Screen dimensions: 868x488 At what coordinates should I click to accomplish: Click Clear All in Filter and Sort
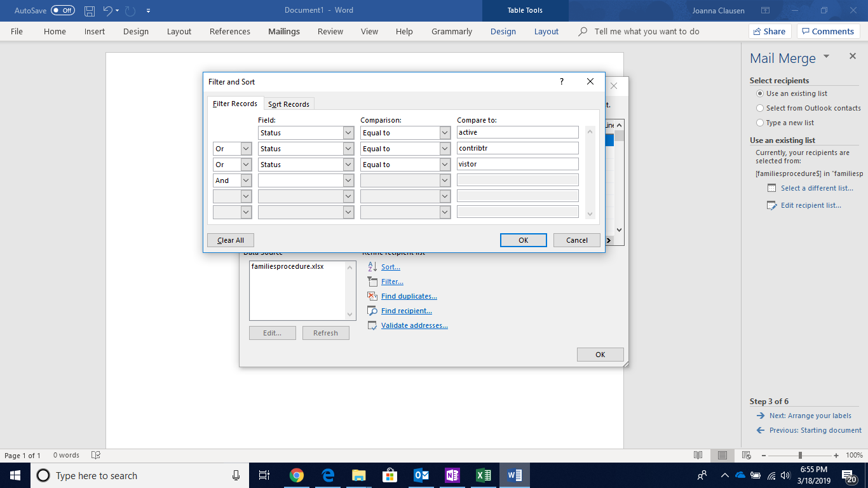pos(231,240)
